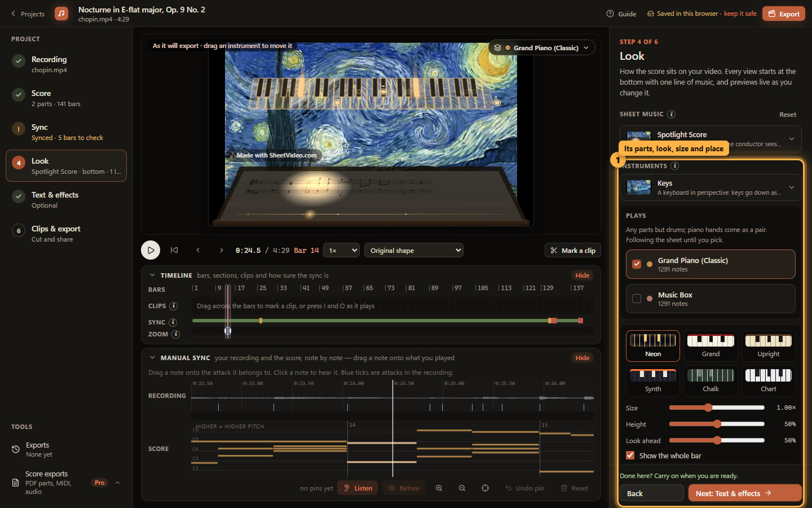Click the Listen button

tap(358, 488)
